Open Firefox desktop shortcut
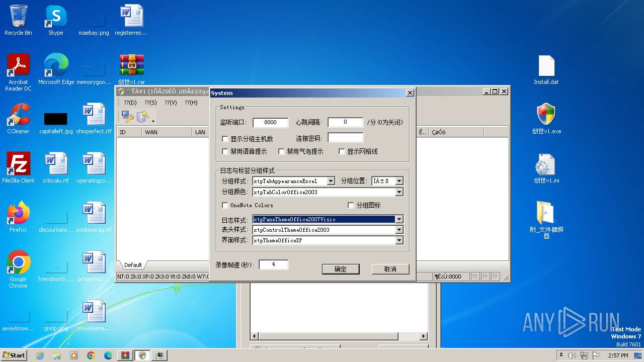The height and width of the screenshot is (362, 644). click(18, 217)
